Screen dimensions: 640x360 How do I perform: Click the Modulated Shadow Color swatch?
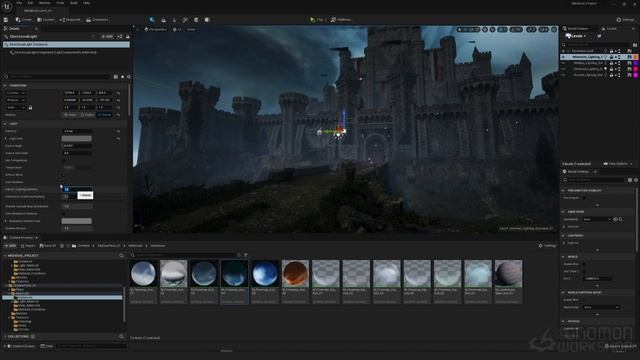click(77, 221)
